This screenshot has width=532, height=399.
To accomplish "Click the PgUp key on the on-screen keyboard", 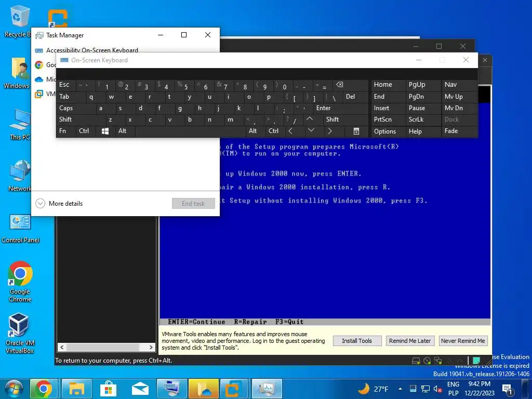I will (x=423, y=85).
